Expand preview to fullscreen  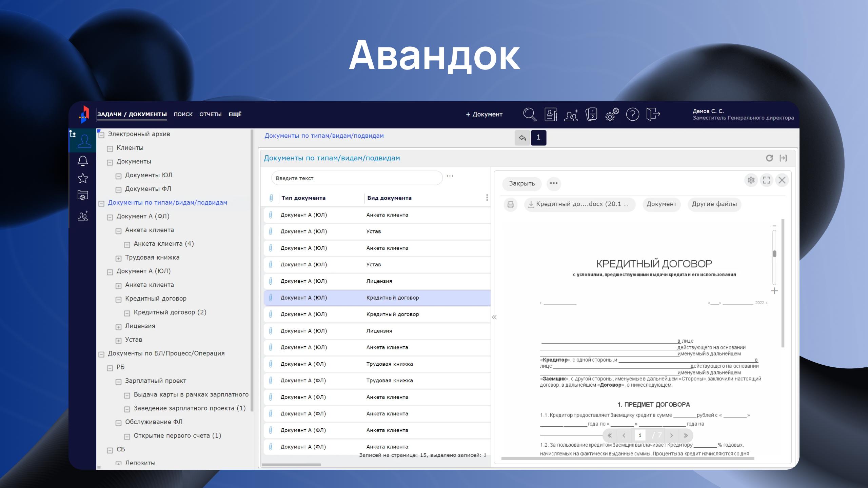(766, 180)
